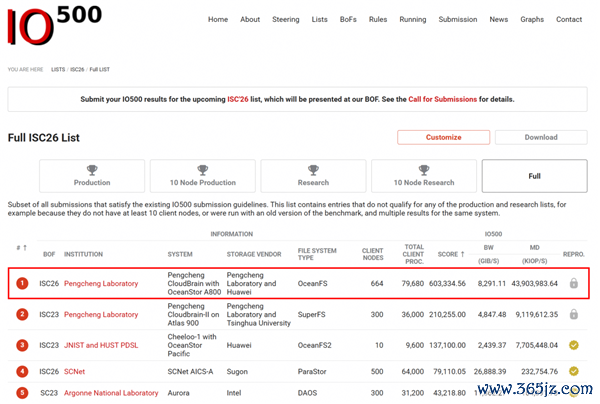Open the About page
Image resolution: width=600 pixels, height=404 pixels.
(x=250, y=19)
